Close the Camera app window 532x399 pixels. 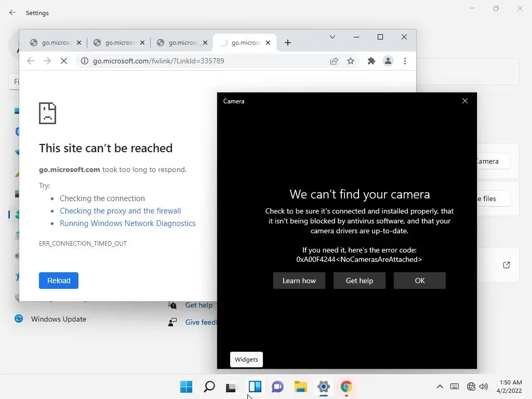(465, 101)
